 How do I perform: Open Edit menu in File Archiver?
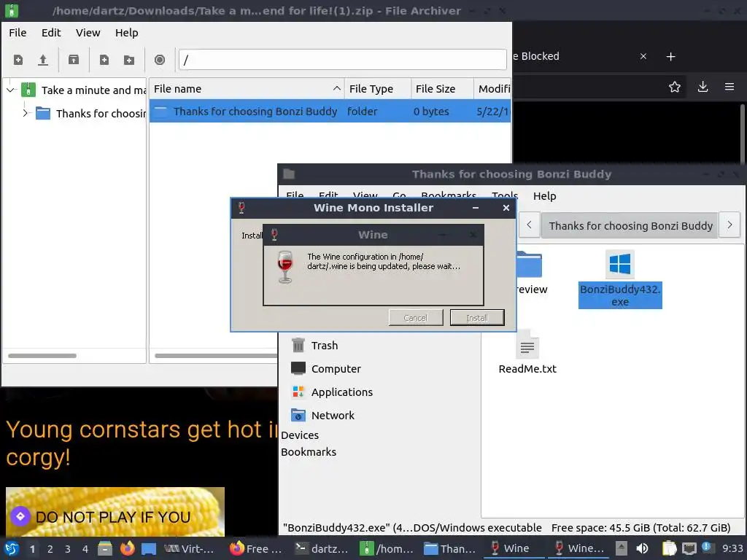51,32
